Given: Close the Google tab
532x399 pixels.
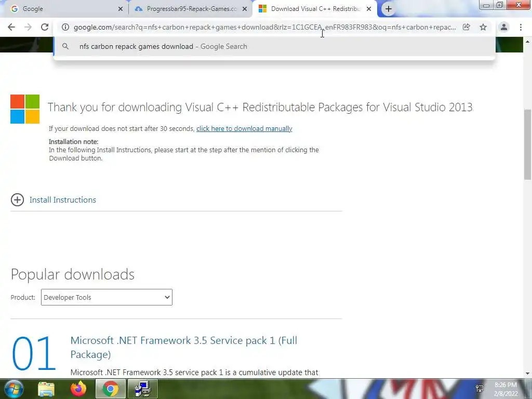Looking at the screenshot, I should click(121, 9).
